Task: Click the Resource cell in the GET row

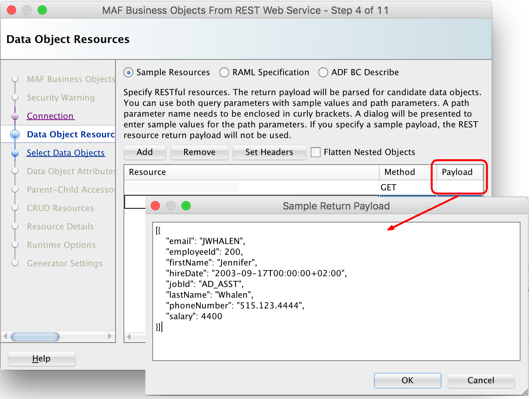Action: point(252,188)
